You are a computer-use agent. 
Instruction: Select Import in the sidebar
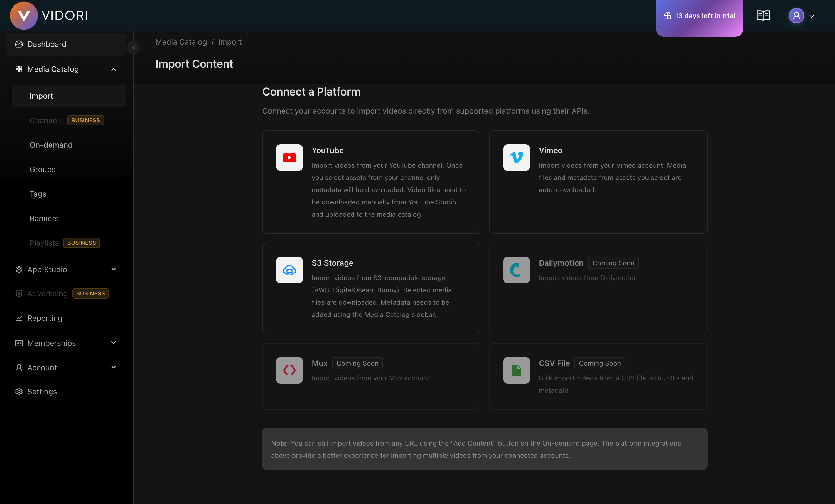(41, 96)
